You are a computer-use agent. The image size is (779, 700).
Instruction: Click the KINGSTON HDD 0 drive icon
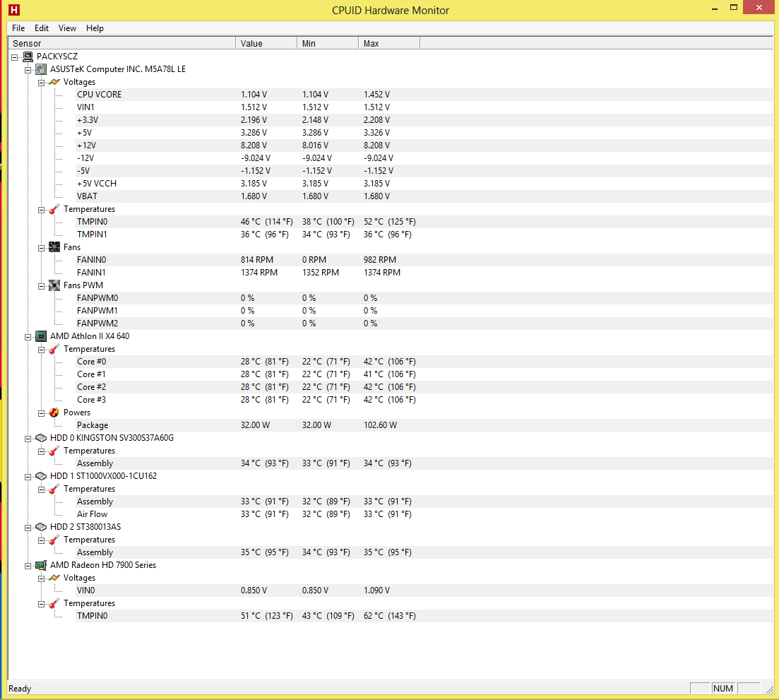click(41, 438)
